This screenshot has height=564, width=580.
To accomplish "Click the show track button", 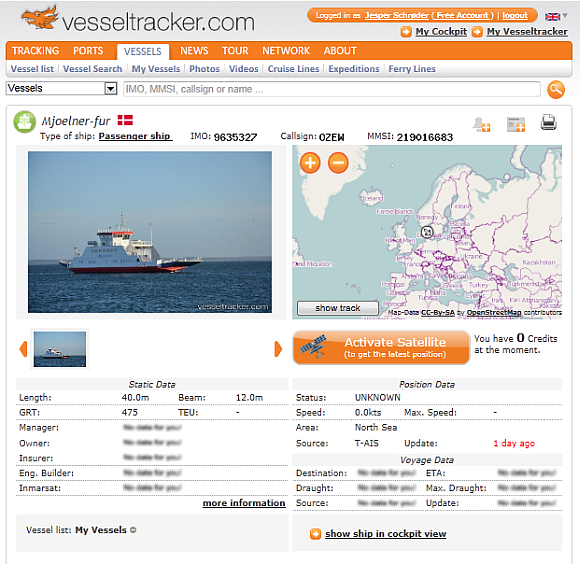I will pos(338,308).
